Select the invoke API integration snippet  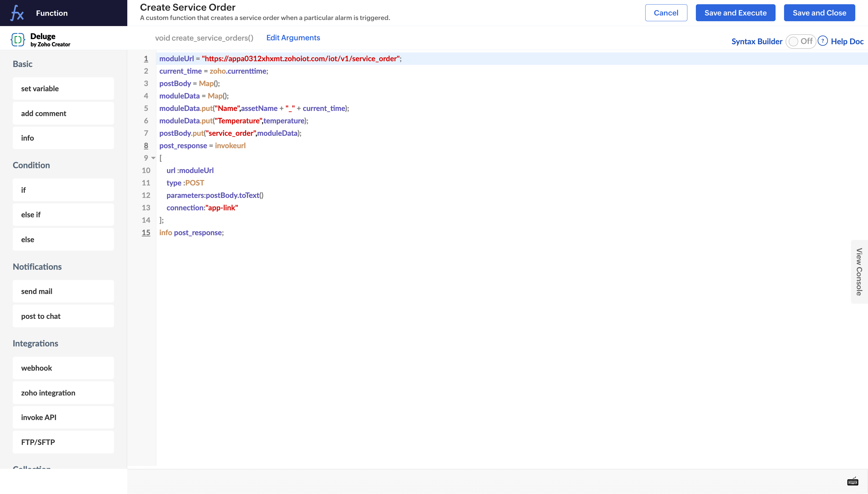[63, 417]
